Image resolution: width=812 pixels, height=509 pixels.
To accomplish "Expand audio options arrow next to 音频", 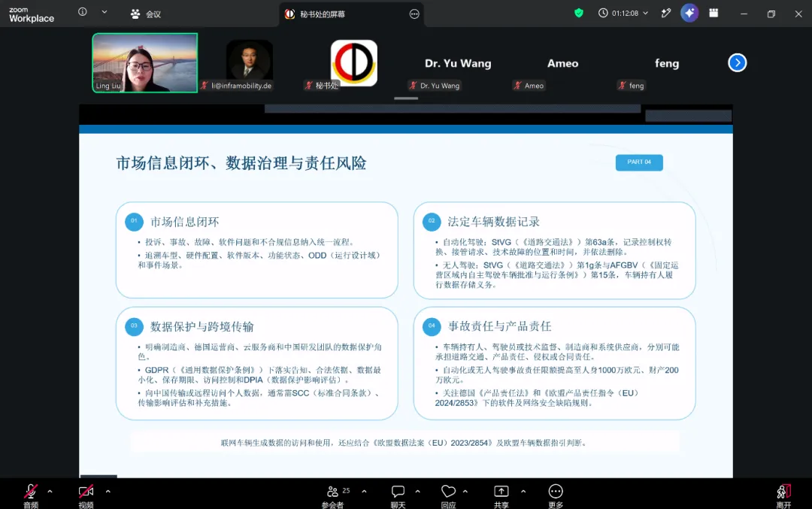I will coord(50,491).
